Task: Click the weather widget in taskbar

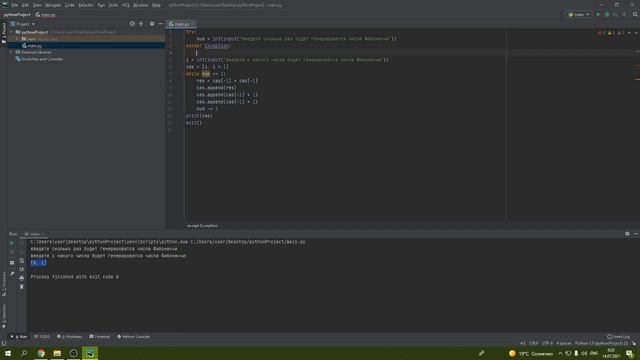Action: pyautogui.click(x=531, y=353)
